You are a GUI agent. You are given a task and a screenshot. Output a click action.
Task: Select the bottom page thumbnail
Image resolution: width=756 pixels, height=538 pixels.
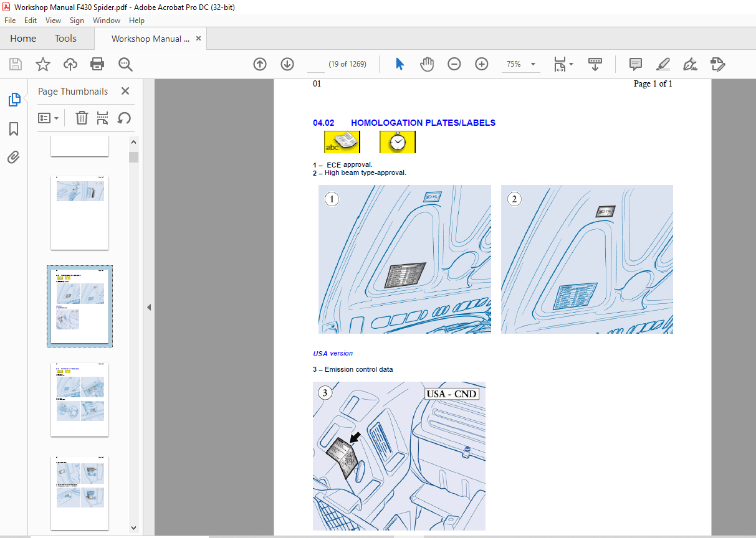[80, 493]
